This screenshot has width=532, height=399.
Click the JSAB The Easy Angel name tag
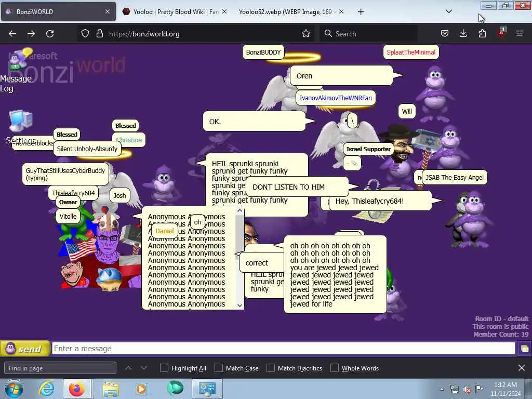(x=454, y=178)
